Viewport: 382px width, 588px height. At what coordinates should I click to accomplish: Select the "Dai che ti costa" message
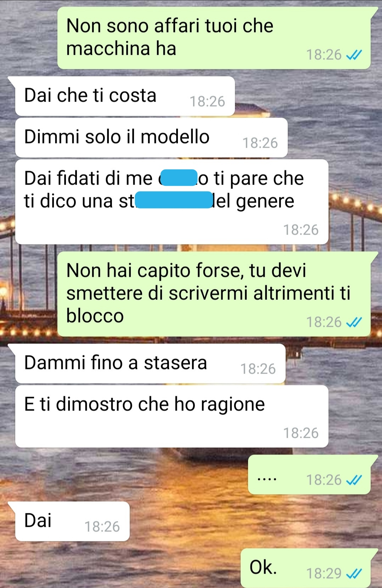tap(125, 96)
